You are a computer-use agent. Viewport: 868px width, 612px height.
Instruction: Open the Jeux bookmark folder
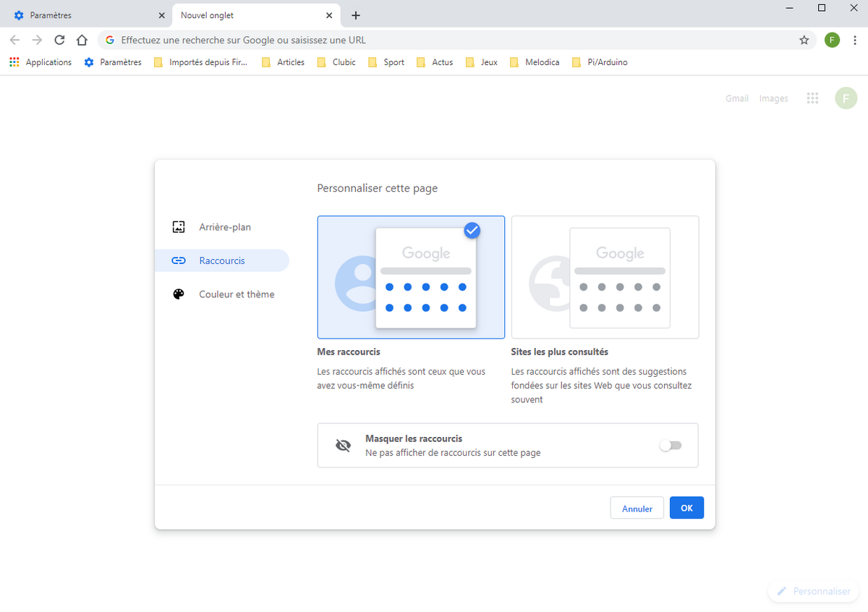(482, 62)
